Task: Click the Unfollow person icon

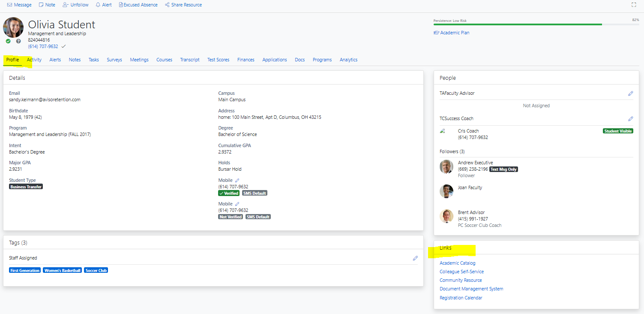Action: coord(65,5)
